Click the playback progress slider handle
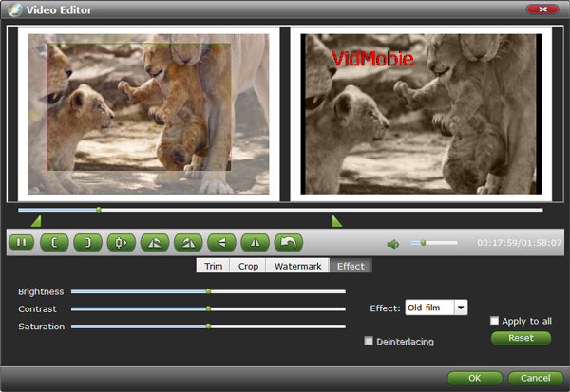Viewport: 570px width, 392px height. coord(99,210)
